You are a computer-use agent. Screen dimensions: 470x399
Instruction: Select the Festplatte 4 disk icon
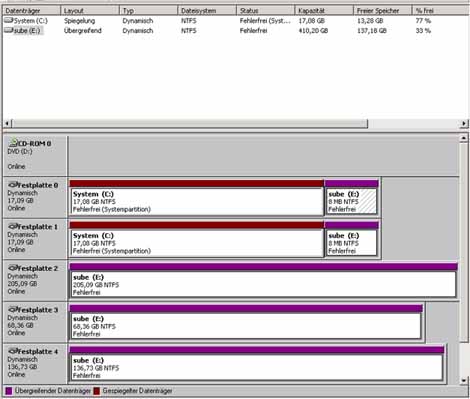[x=13, y=351]
